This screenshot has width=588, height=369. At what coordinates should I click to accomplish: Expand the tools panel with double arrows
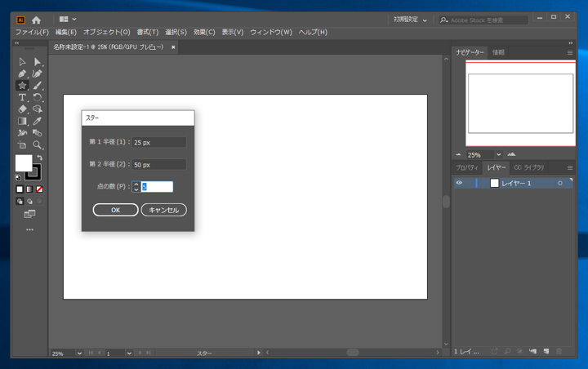17,42
